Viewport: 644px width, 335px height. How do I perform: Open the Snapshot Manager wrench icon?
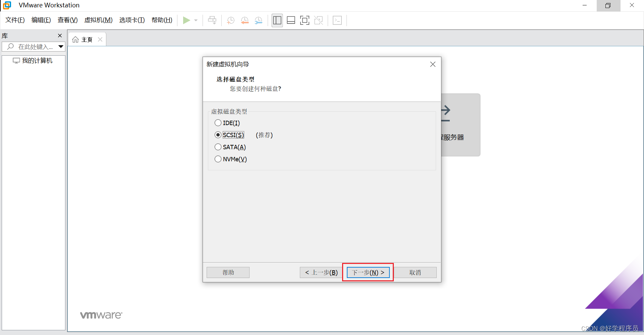coord(259,20)
